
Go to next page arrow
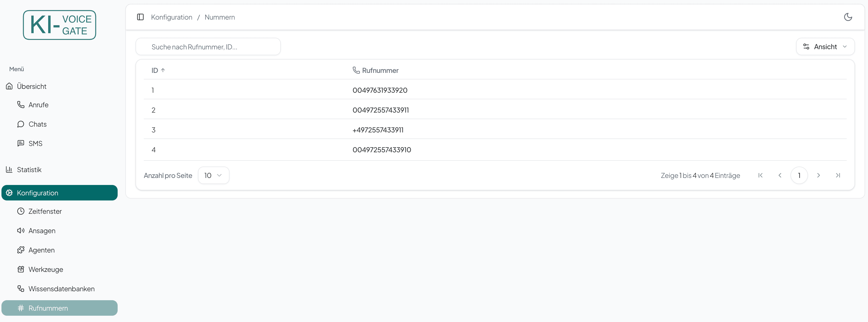[818, 175]
